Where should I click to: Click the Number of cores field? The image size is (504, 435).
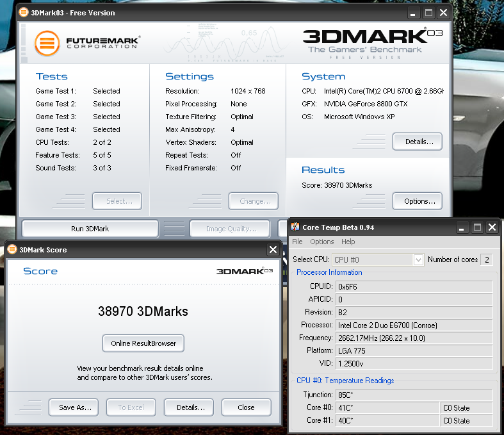(x=487, y=259)
